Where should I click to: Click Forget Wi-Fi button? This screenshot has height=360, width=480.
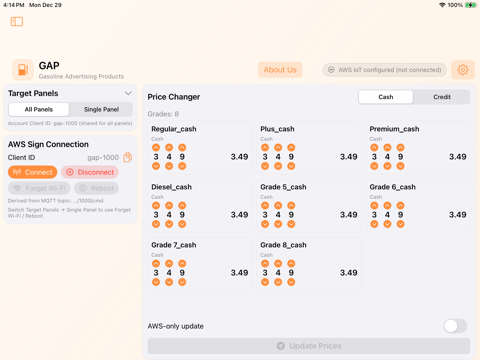coord(39,188)
